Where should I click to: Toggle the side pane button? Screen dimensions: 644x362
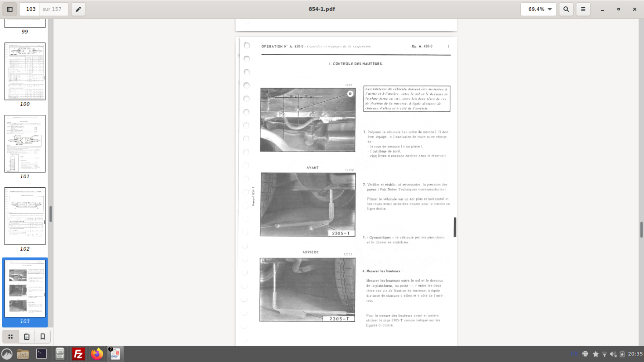[10, 9]
